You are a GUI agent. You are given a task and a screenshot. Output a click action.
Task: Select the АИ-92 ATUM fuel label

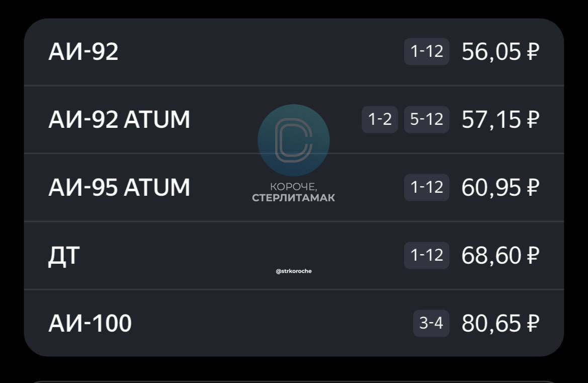click(119, 119)
